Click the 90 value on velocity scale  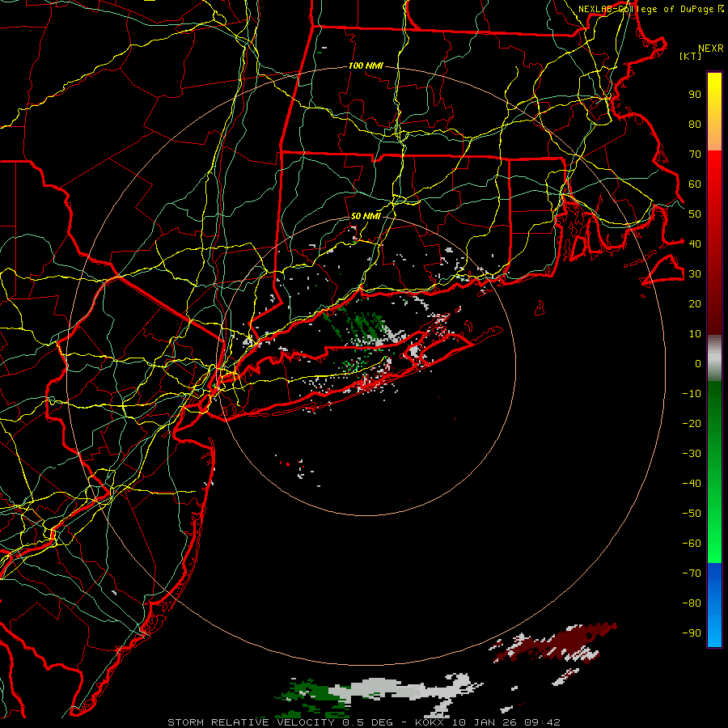[x=695, y=95]
